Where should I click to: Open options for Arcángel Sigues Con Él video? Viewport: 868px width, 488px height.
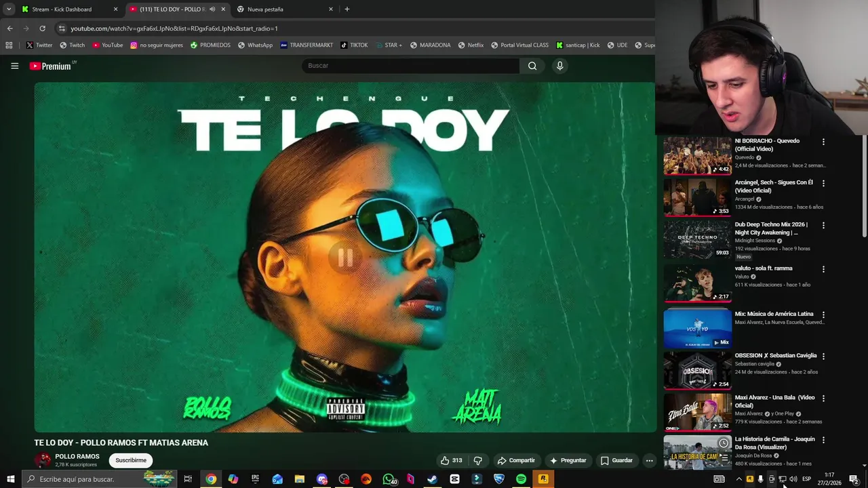823,183
